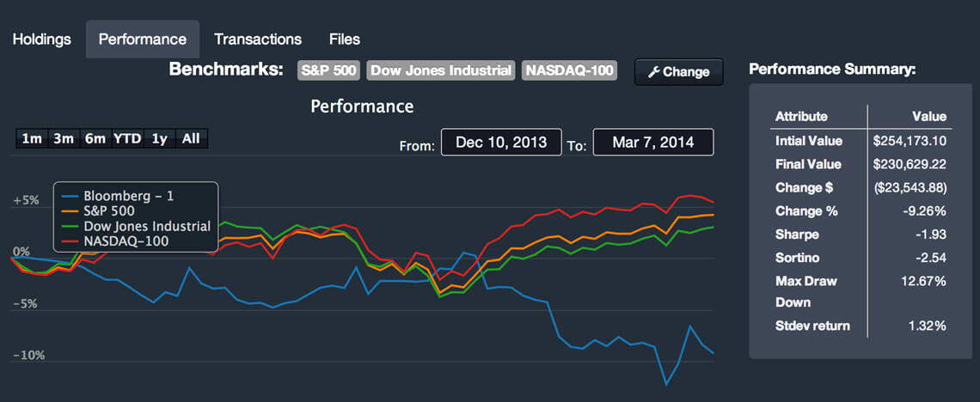This screenshot has width=980, height=402.
Task: Click the wrench icon on Change button
Action: [x=653, y=72]
